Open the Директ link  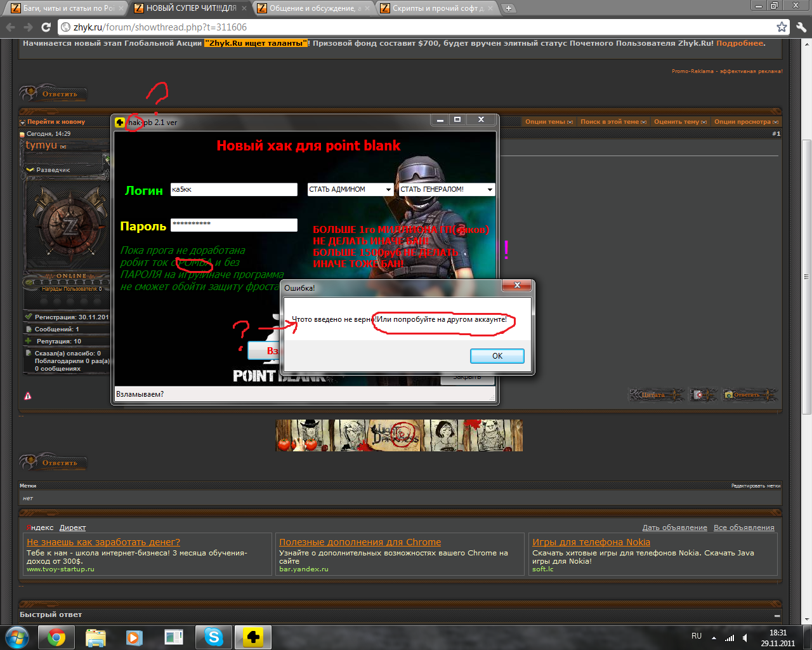pos(72,527)
